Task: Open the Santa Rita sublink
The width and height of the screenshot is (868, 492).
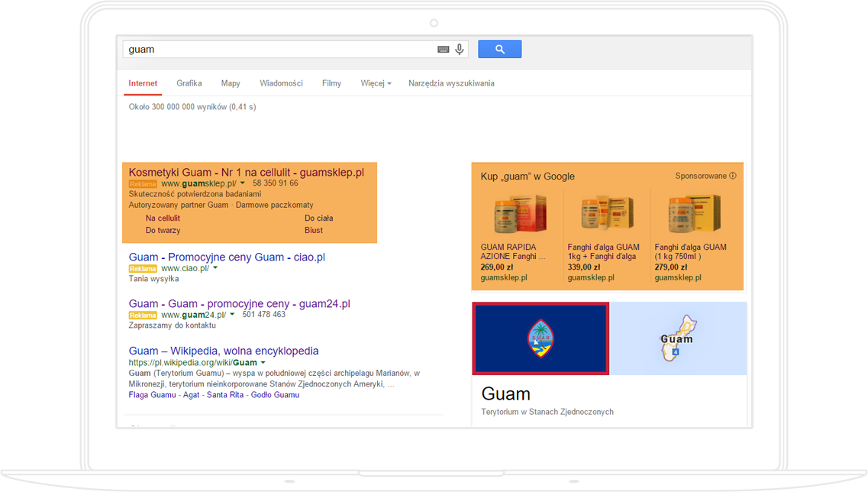Action: [x=225, y=395]
